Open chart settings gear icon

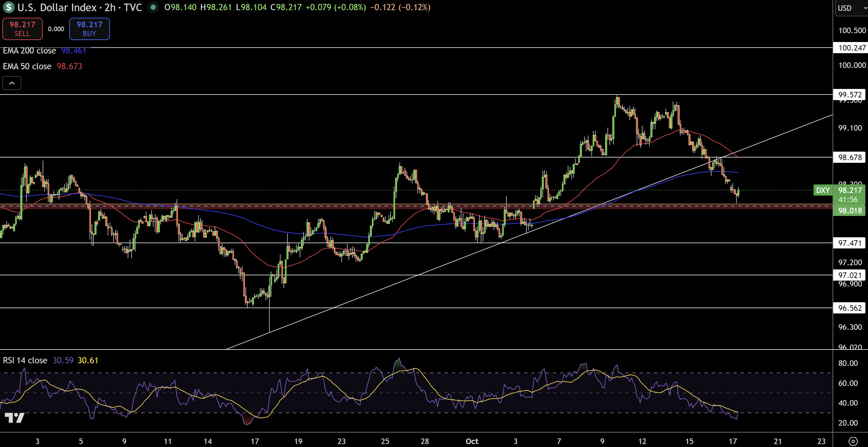pyautogui.click(x=853, y=441)
